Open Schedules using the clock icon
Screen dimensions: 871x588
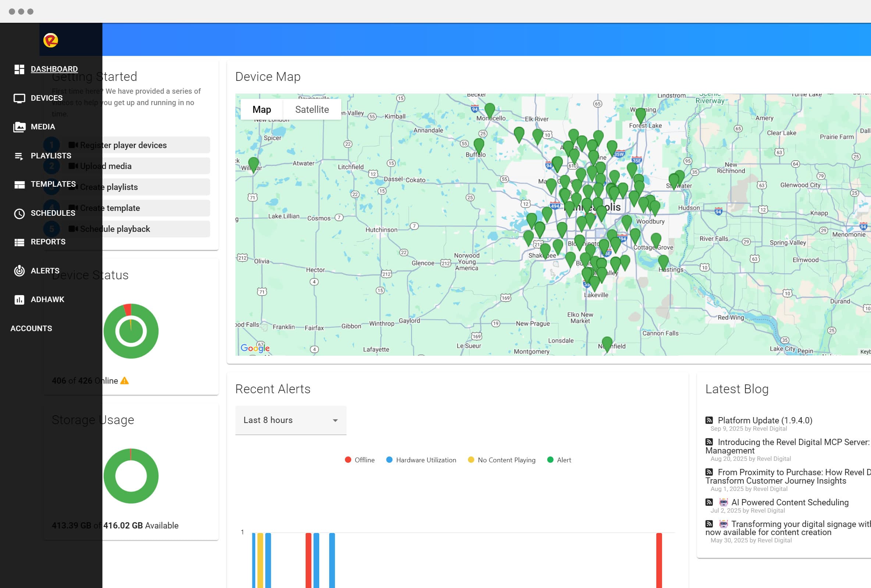click(x=19, y=213)
